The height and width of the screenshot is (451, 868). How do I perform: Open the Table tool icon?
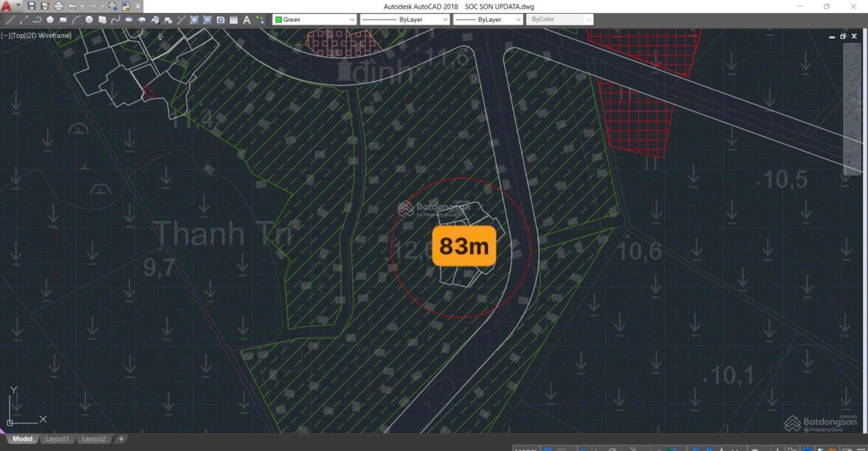[234, 20]
